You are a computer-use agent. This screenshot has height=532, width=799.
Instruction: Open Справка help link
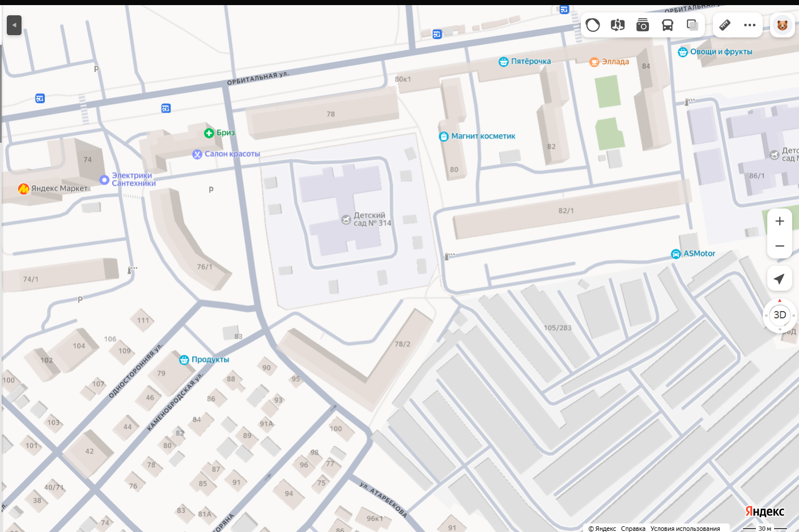click(633, 529)
